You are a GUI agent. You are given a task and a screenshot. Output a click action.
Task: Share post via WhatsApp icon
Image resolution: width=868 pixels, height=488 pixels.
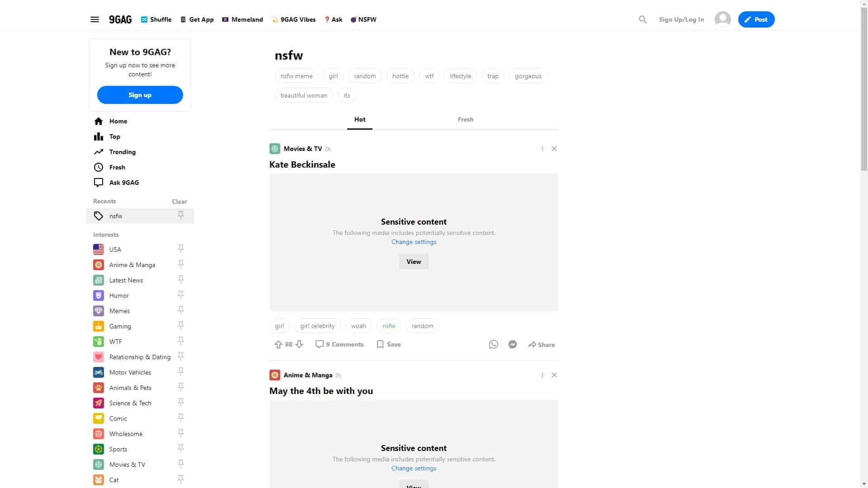coord(493,345)
